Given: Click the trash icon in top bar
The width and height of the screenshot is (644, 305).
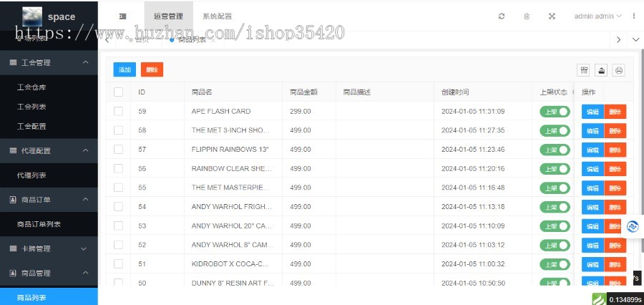Looking at the screenshot, I should tap(527, 16).
